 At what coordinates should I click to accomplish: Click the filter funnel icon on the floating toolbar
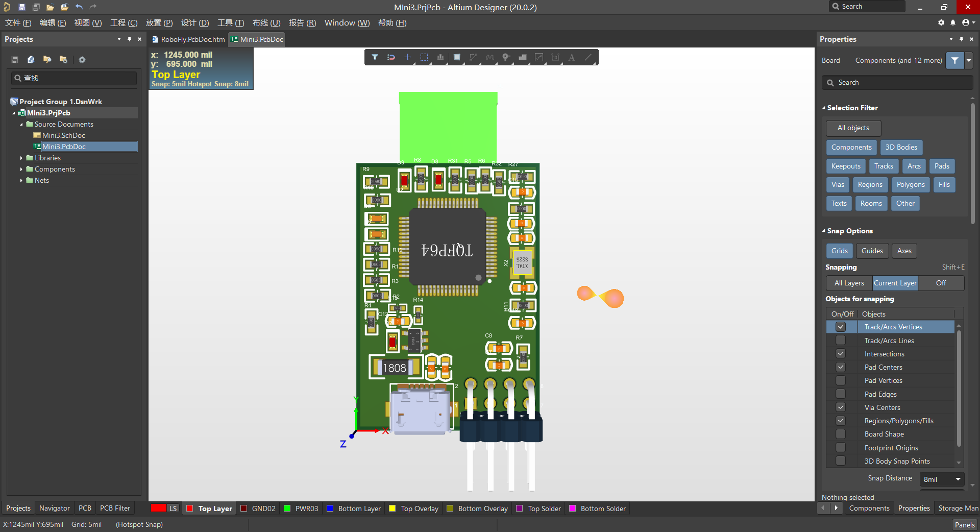375,57
